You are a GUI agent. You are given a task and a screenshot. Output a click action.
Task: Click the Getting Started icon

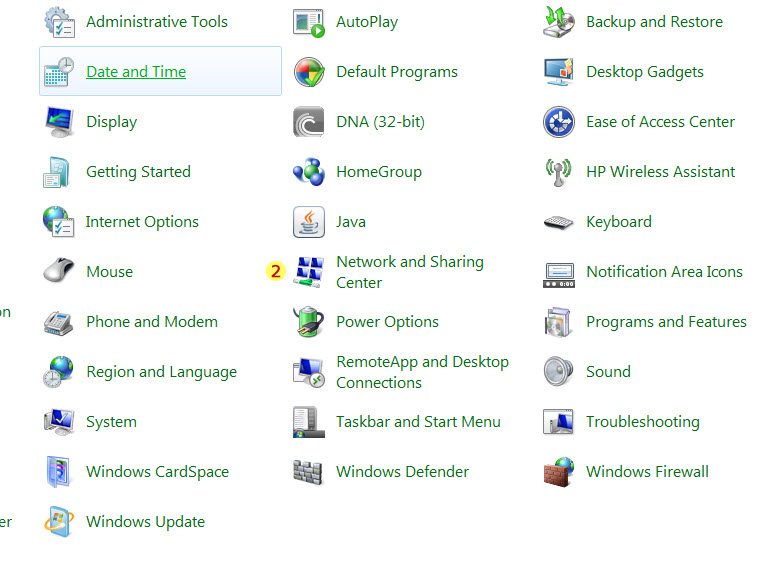pyautogui.click(x=56, y=172)
